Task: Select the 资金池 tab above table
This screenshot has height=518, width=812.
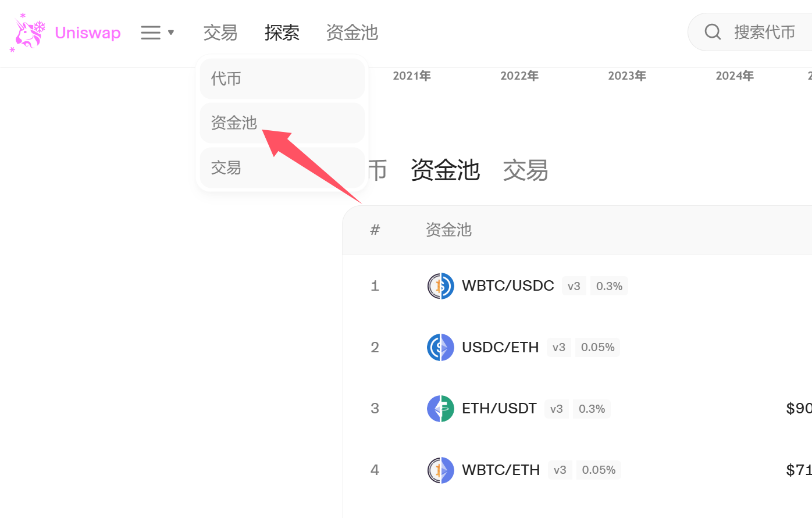Action: tap(445, 170)
